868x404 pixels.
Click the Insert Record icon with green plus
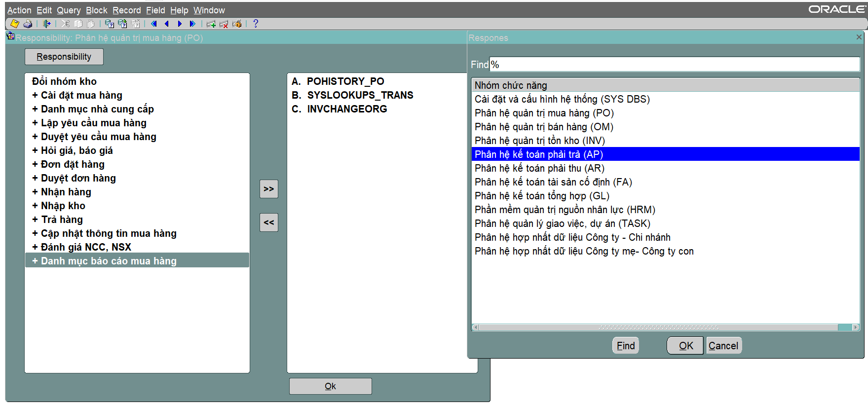pyautogui.click(x=211, y=24)
